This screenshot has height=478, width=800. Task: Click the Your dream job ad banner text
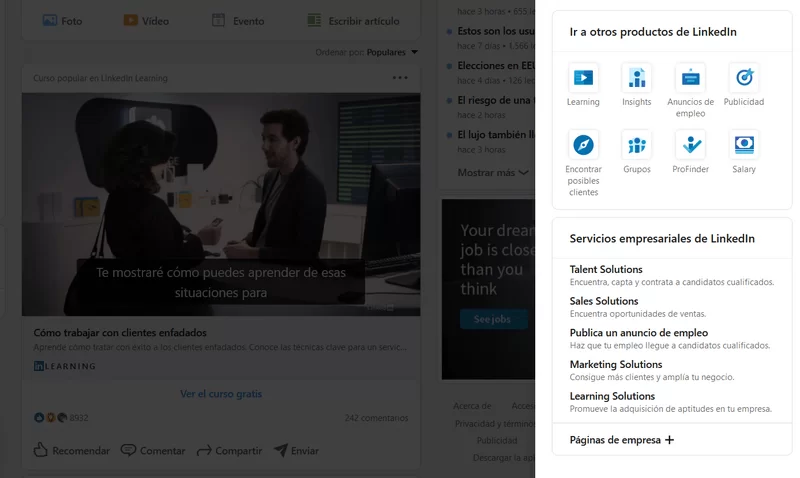497,260
